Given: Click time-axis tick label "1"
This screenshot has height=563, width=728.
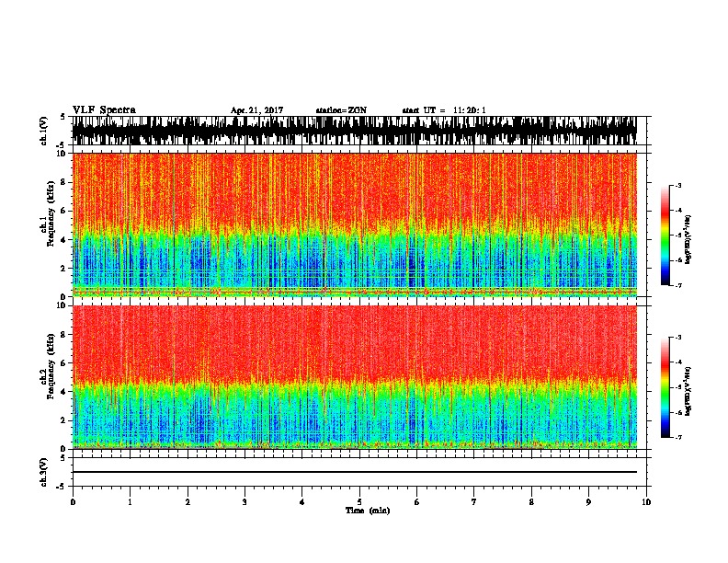Looking at the screenshot, I should [130, 502].
